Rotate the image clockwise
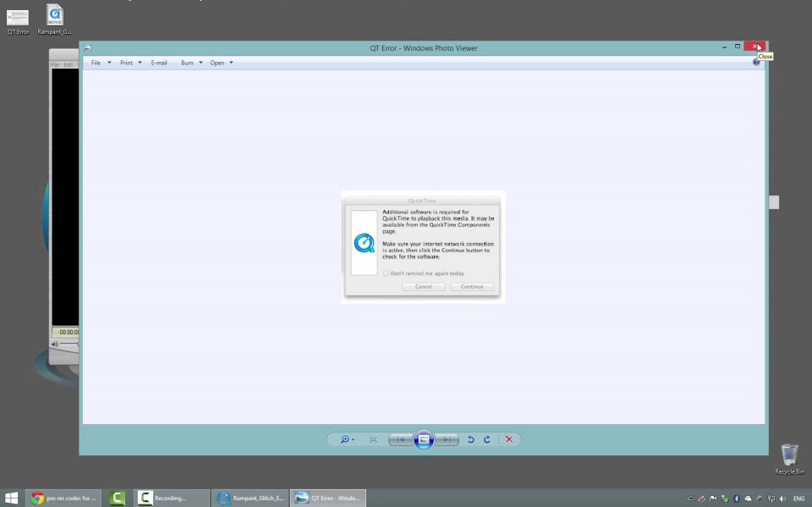 pos(487,439)
